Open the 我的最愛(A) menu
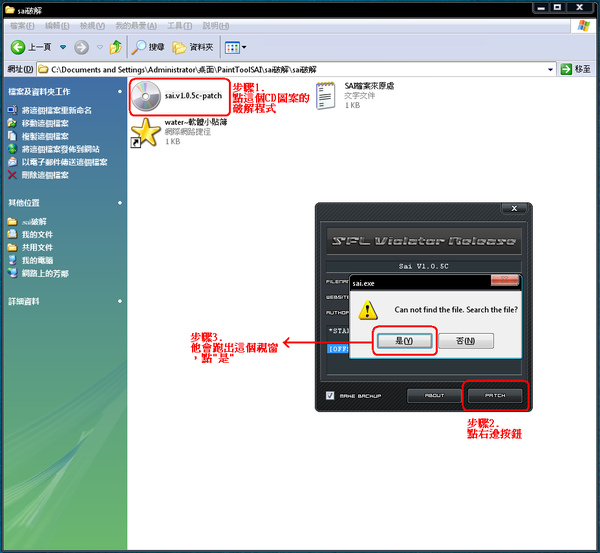 136,26
